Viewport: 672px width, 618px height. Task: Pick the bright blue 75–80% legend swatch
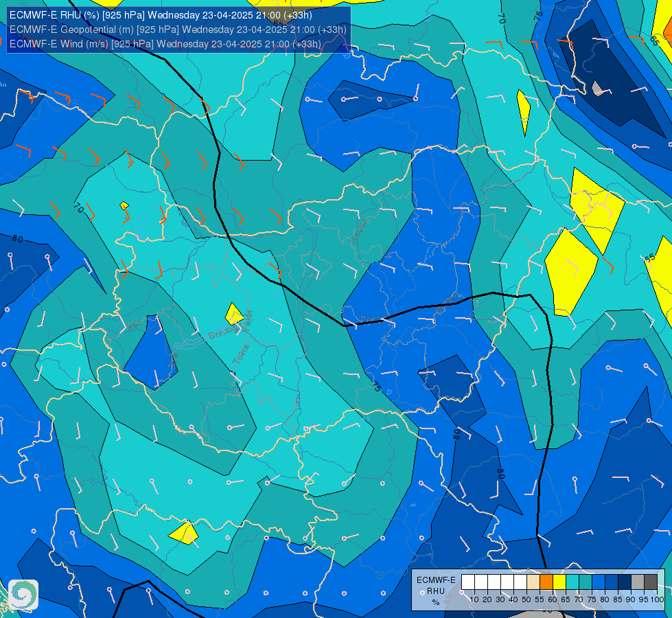[599, 582]
